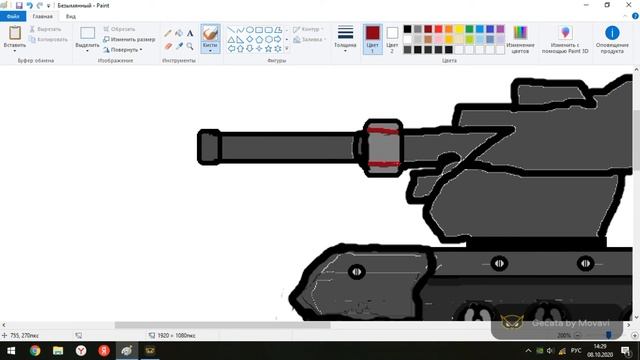The image size is (640, 360).
Task: Open the Rotate (Повернуть) dropdown
Action: point(122,49)
